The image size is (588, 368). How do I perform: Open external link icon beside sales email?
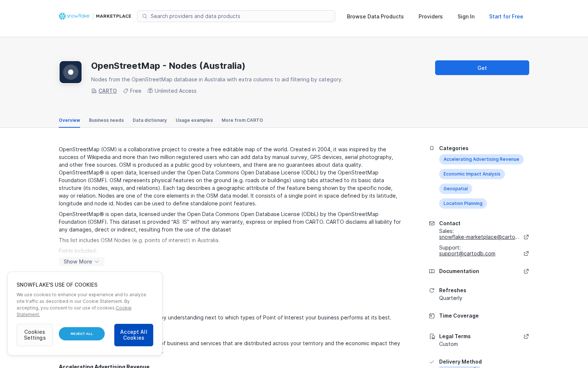(526, 237)
